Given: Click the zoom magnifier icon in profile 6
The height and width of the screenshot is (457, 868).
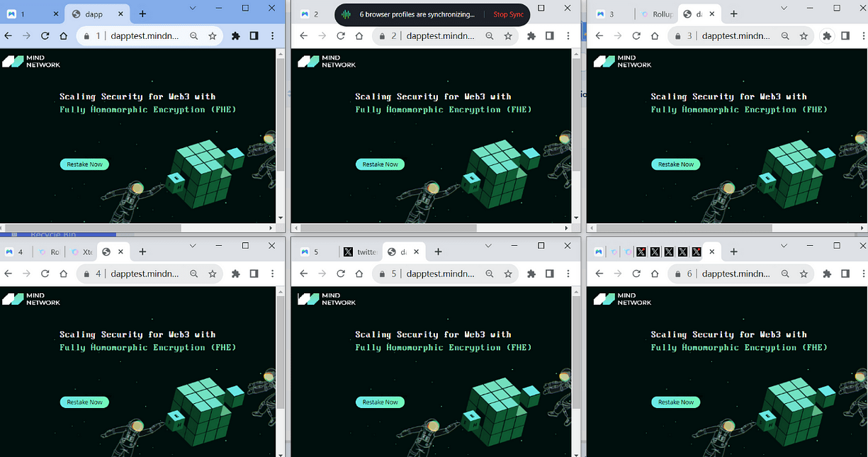Looking at the screenshot, I should tap(785, 273).
